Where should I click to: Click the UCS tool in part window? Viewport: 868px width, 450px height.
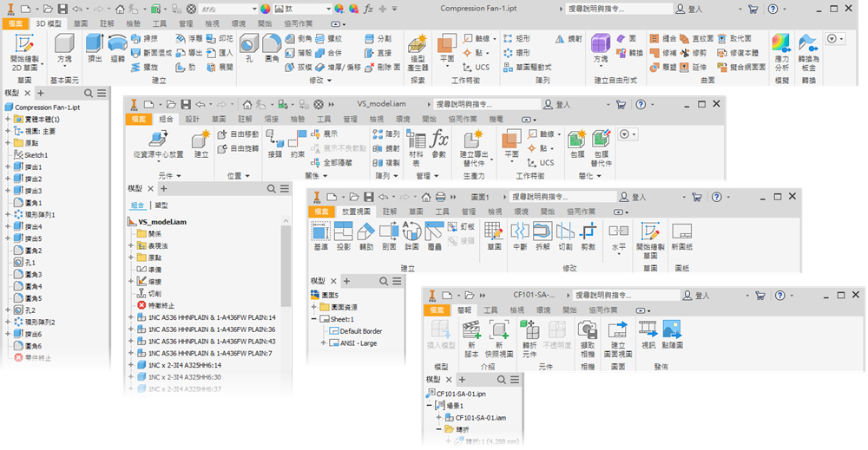(477, 68)
